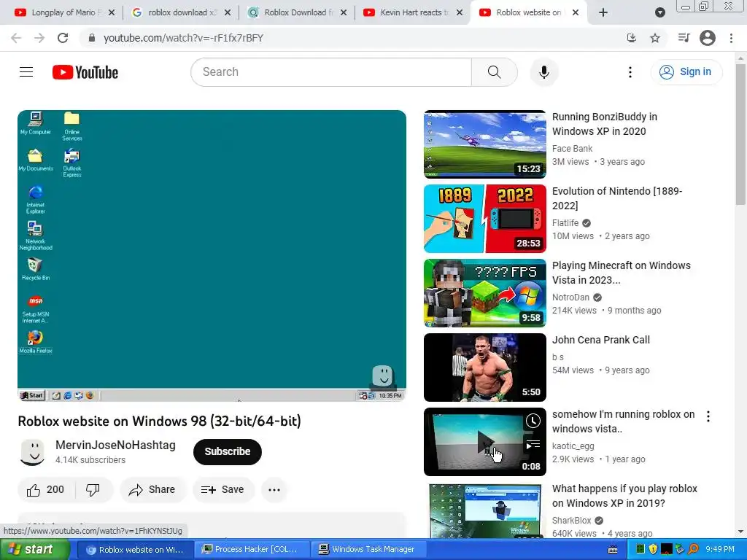Open the Flatlife channel name

[x=565, y=223]
